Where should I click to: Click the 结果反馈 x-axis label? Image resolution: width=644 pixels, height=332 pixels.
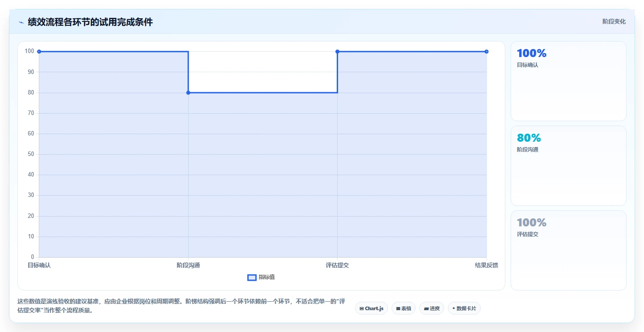(x=487, y=265)
